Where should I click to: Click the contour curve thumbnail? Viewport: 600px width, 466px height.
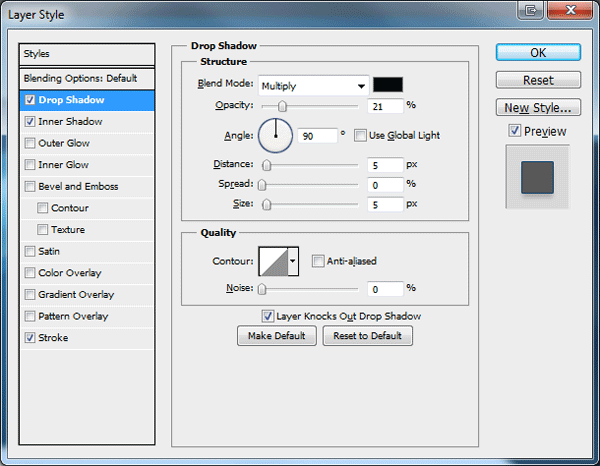pos(273,261)
